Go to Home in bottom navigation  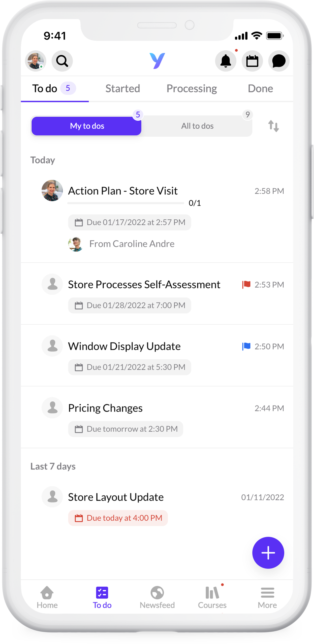click(x=47, y=597)
